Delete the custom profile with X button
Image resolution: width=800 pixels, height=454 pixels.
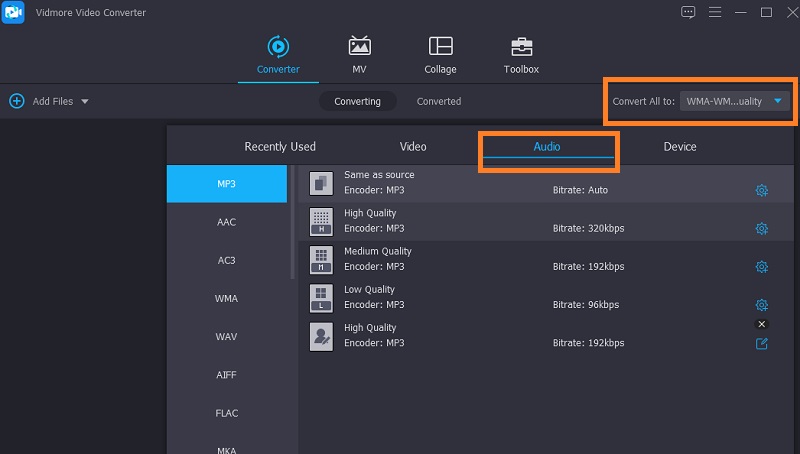click(761, 325)
